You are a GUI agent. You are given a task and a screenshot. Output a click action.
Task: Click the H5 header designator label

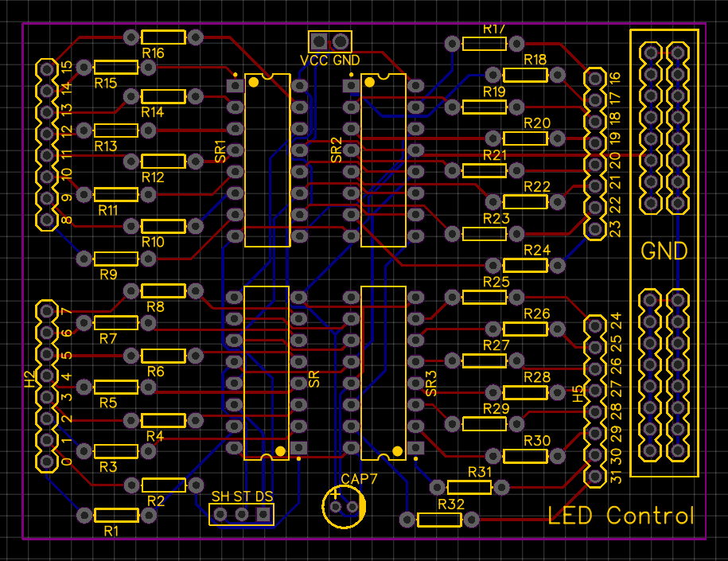[x=577, y=394]
